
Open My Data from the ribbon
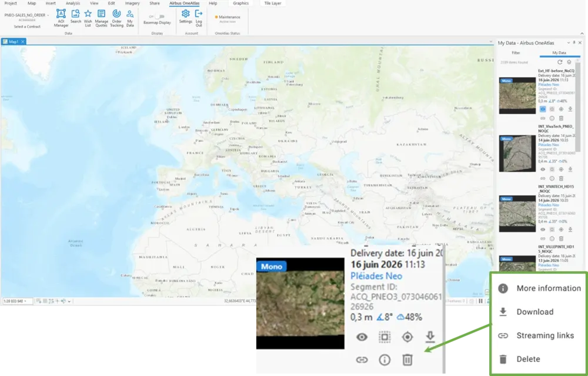pyautogui.click(x=130, y=18)
